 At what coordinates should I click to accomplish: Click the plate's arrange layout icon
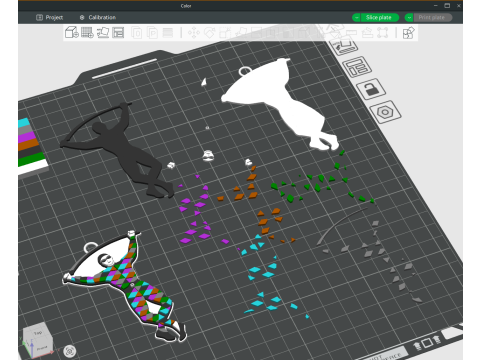coord(357,67)
